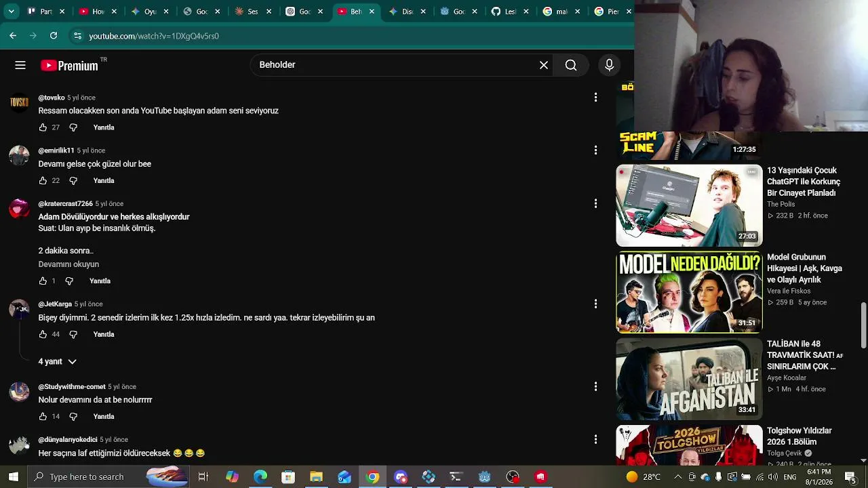Open Task View on the taskbar
This screenshot has height=488, width=868.
pos(203,476)
